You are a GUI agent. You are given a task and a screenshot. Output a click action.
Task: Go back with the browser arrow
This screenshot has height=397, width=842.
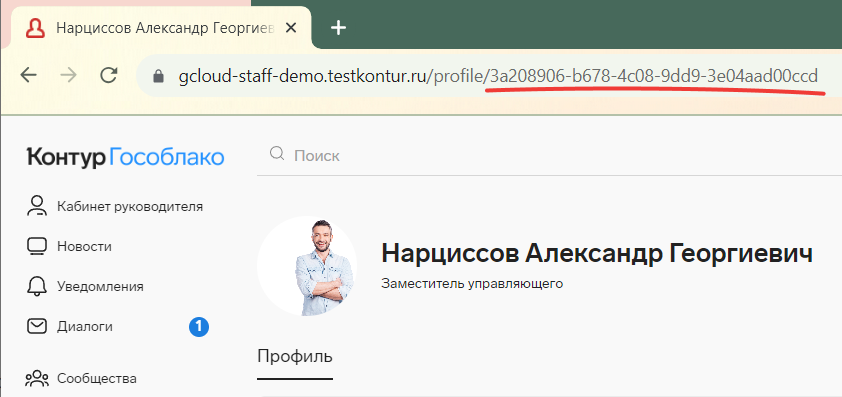(28, 76)
